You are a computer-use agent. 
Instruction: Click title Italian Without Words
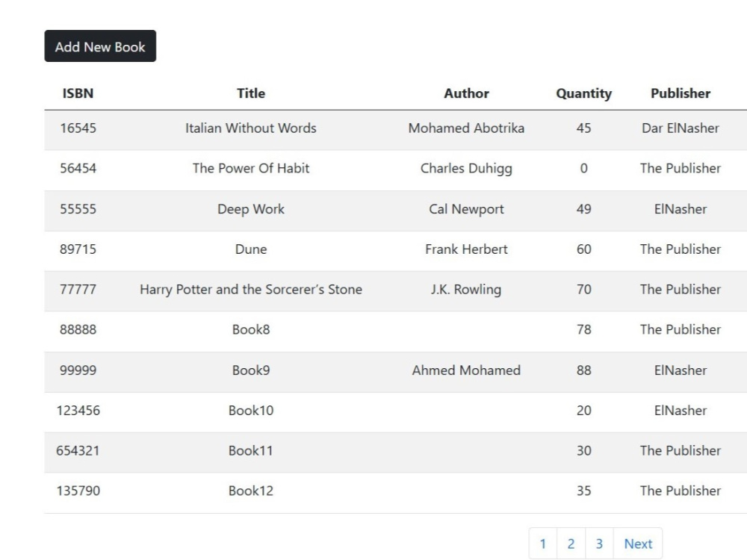coord(251,128)
